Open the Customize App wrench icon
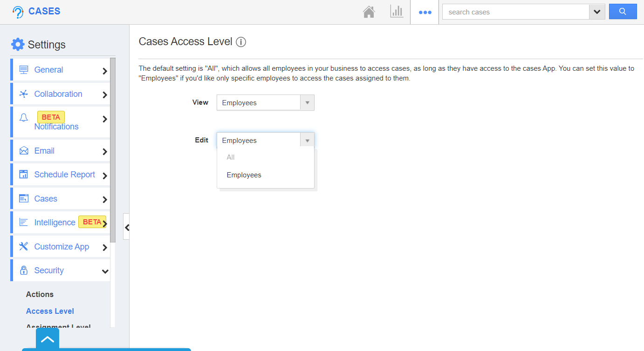Screen dimensions: 644x351 pyautogui.click(x=23, y=246)
